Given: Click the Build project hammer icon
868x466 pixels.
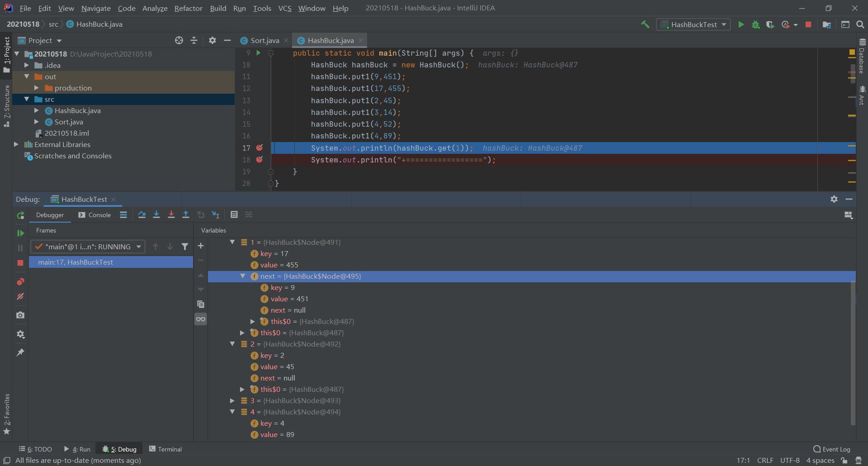Looking at the screenshot, I should click(645, 24).
